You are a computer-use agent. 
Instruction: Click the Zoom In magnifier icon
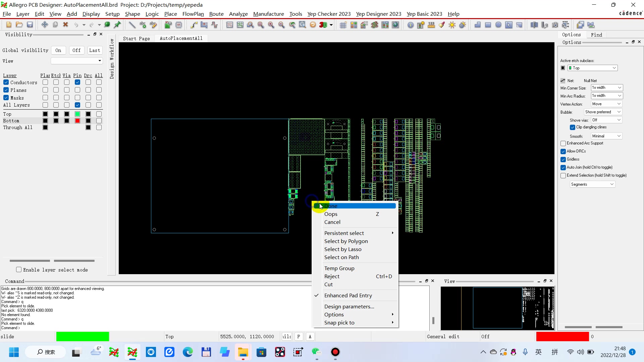pyautogui.click(x=271, y=25)
